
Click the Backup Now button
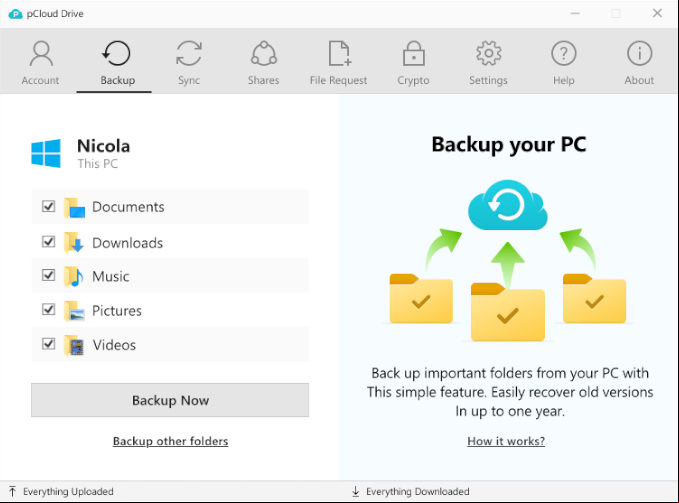coord(170,400)
